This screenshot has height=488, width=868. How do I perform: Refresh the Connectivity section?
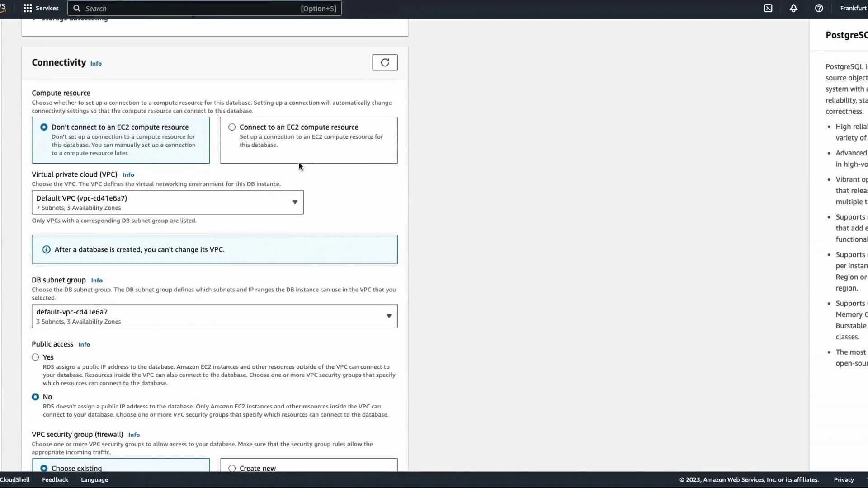coord(385,62)
